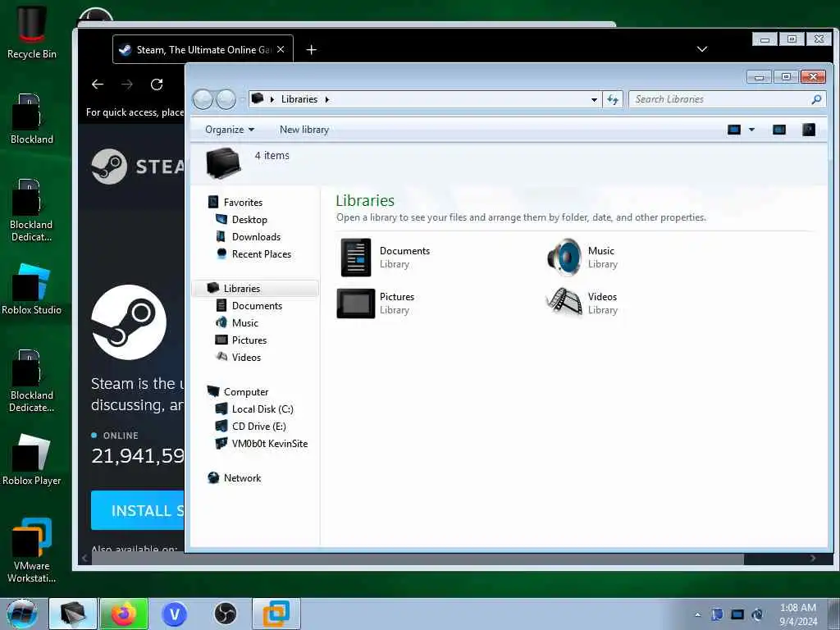Click the Explorer forward arrow button
The height and width of the screenshot is (630, 840).
pos(226,99)
